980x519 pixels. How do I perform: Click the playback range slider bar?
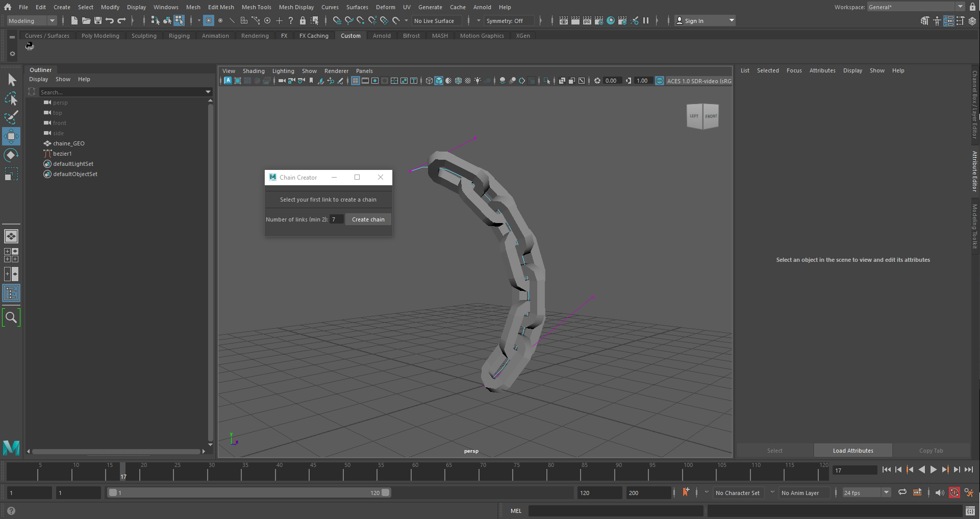249,492
